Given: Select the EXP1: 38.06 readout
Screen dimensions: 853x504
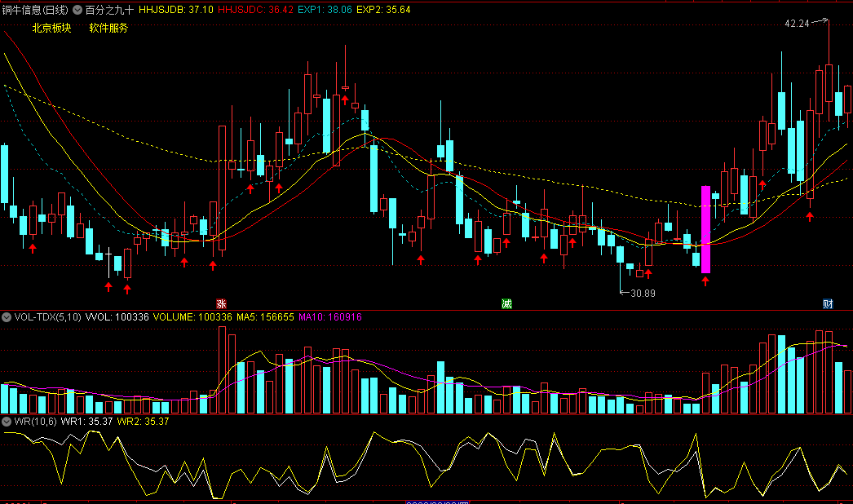Looking at the screenshot, I should pos(325,10).
